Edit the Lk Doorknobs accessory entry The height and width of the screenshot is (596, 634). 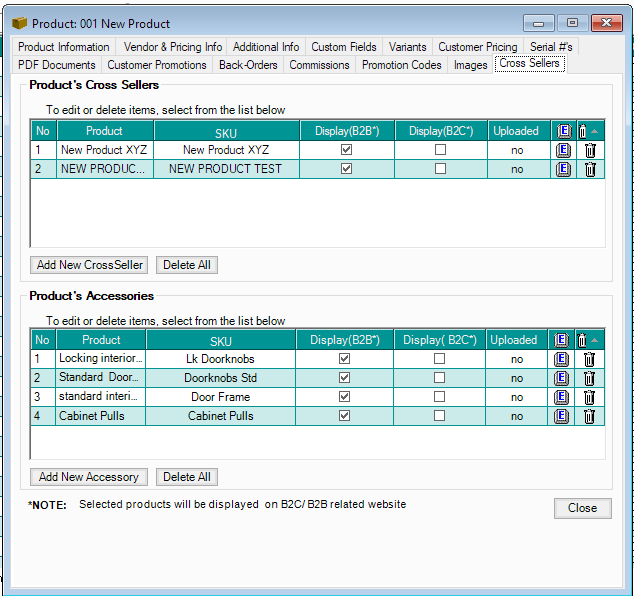562,359
